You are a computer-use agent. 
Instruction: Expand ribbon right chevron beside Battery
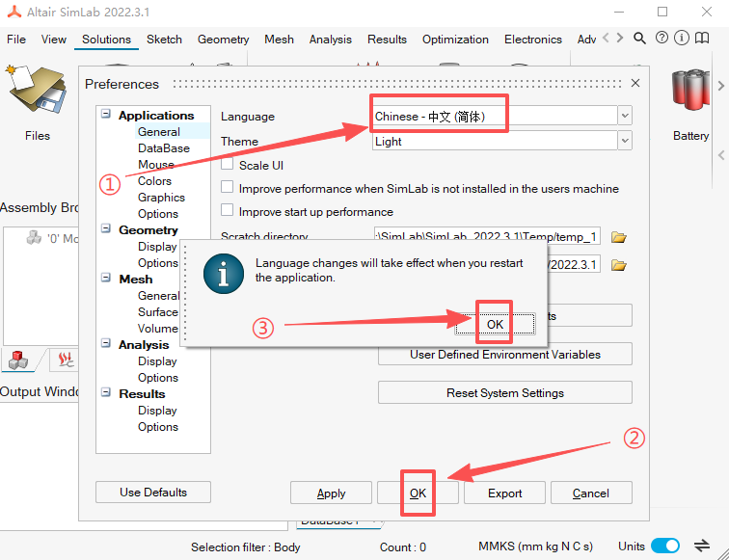[x=721, y=86]
